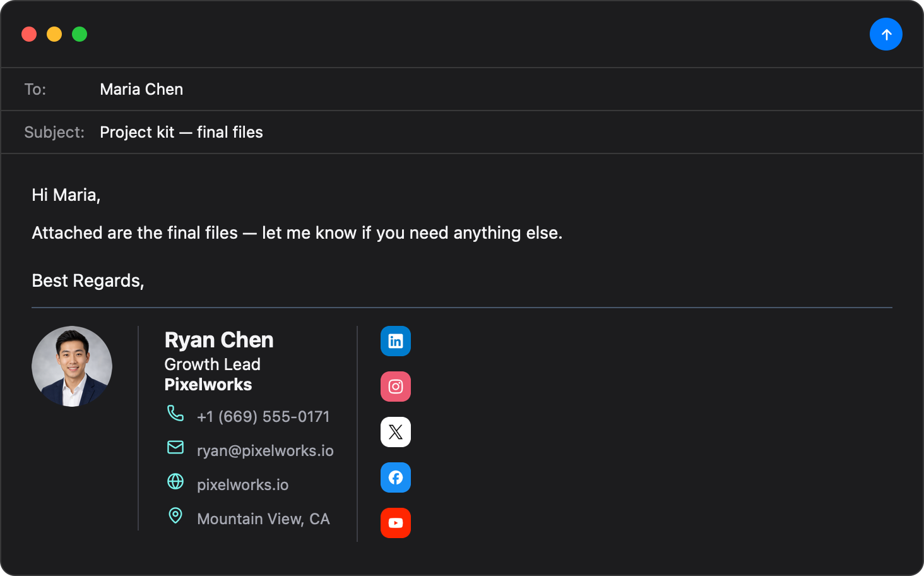The height and width of the screenshot is (576, 924).
Task: Open the Instagram icon in the signature
Action: click(x=396, y=387)
